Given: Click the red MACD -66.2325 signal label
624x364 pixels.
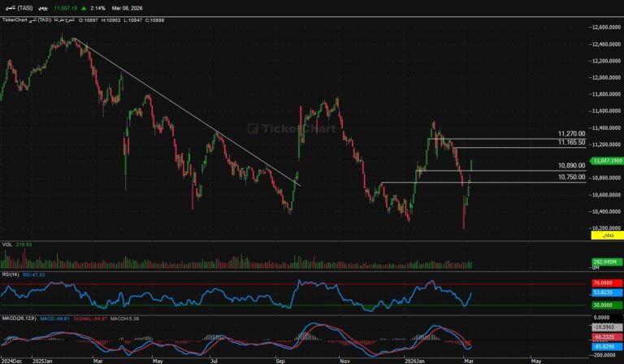Looking at the screenshot, I should pos(602,335).
